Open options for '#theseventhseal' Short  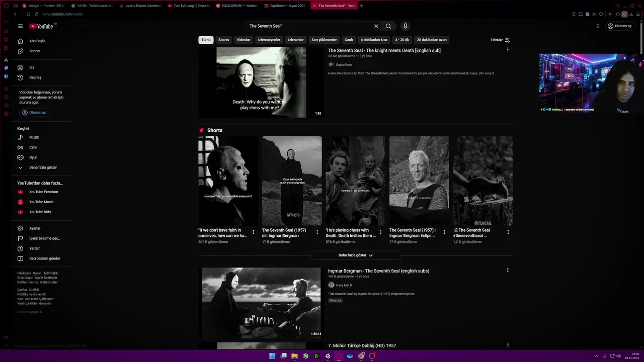click(508, 232)
